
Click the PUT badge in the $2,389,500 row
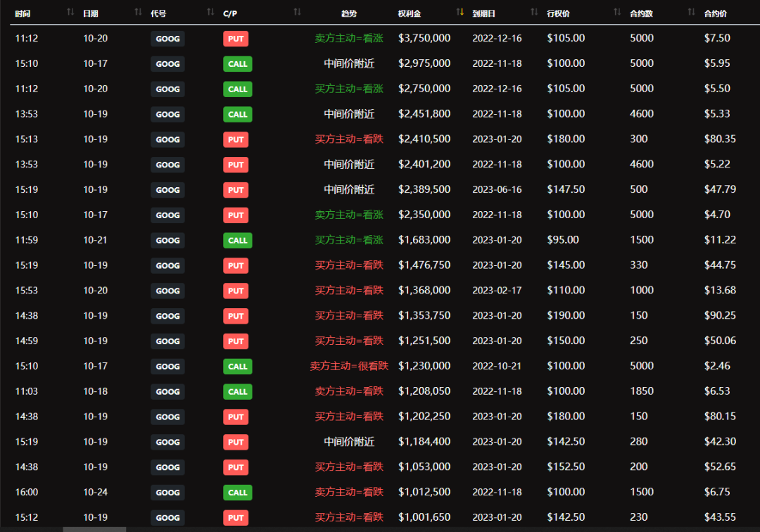point(236,190)
